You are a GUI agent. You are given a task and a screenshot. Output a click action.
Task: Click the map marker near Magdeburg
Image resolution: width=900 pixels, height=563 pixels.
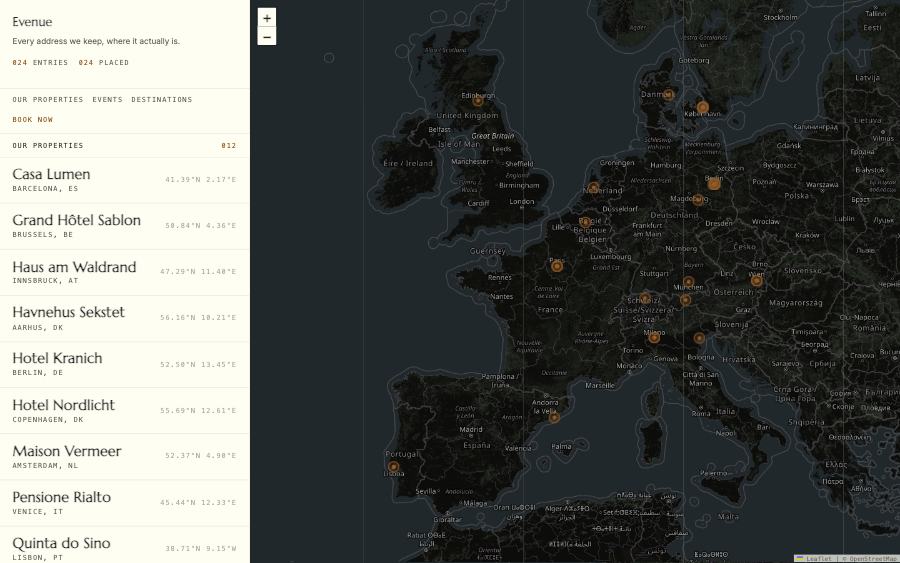(698, 200)
